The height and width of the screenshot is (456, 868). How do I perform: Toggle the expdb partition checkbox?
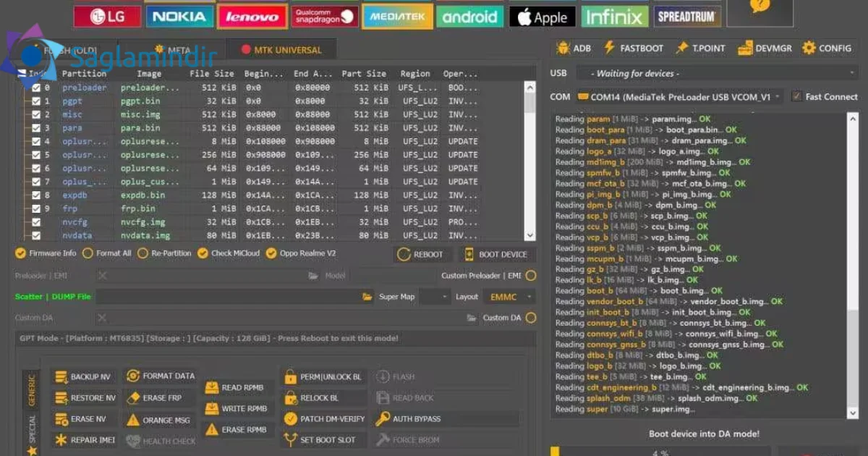click(x=36, y=195)
